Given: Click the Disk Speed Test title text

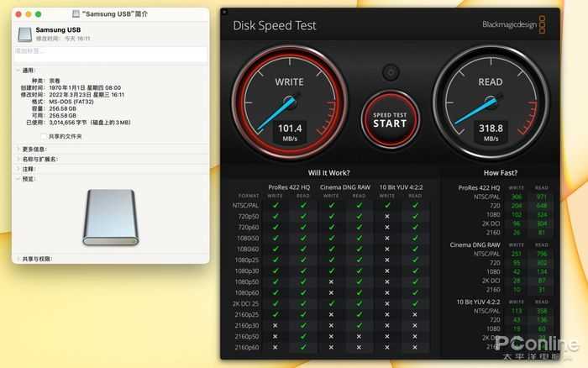Looking at the screenshot, I should tap(274, 25).
